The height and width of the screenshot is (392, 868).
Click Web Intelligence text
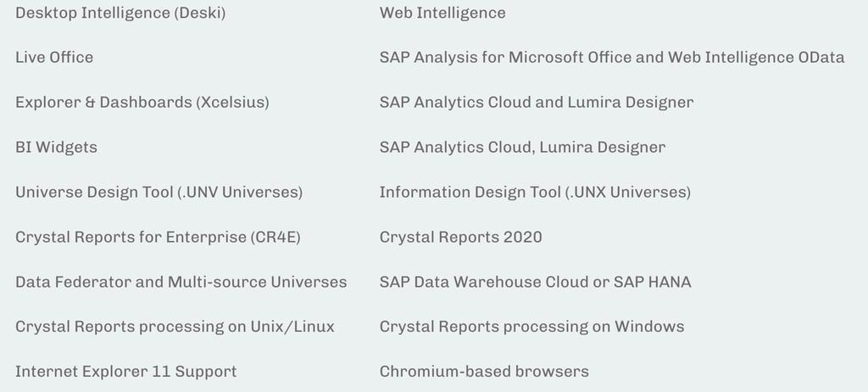pos(442,13)
